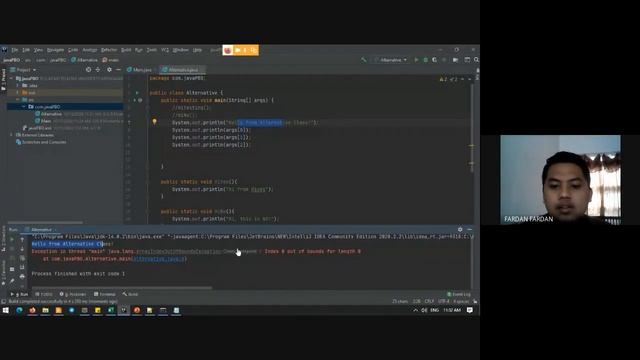
Task: Open Microsoft Edge from taskbar
Action: pos(19,310)
